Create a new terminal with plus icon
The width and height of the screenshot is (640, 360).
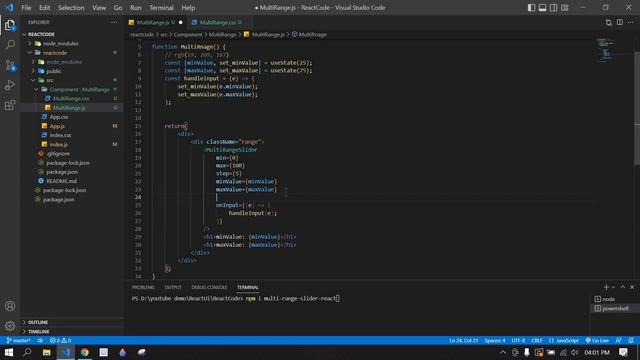606,287
